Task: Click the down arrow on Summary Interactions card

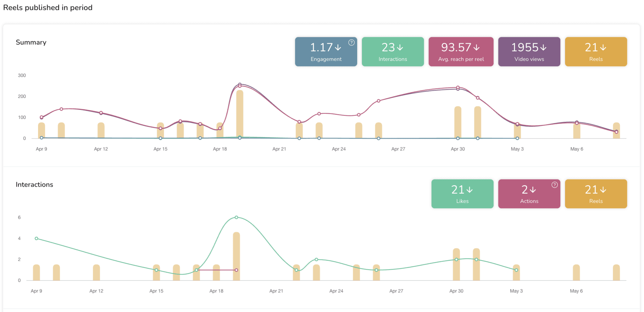Action: tap(400, 48)
